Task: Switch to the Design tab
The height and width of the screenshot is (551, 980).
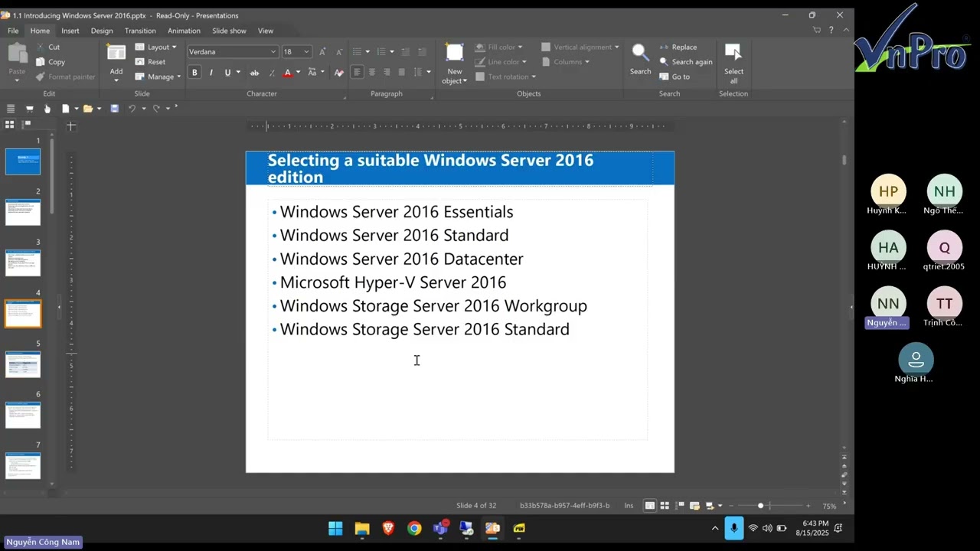Action: pyautogui.click(x=102, y=31)
